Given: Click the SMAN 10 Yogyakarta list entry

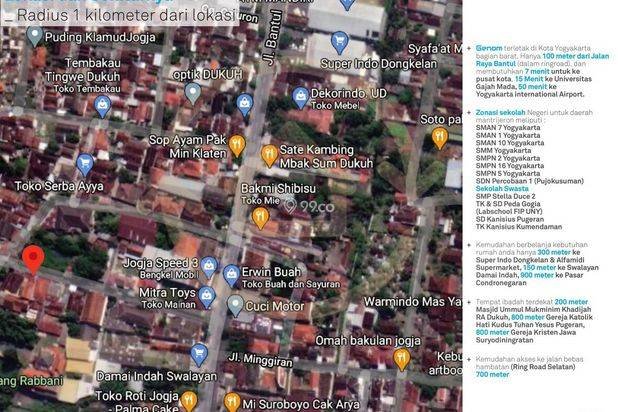Looking at the screenshot, I should 510,143.
